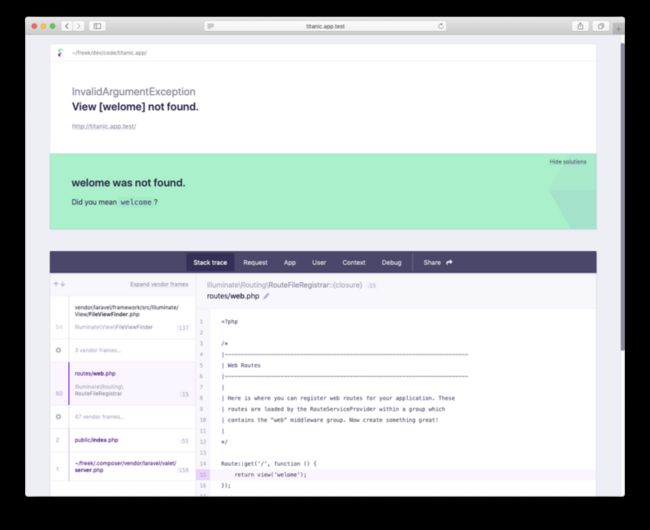This screenshot has width=650, height=530.
Task: Select previous frame with up arrow
Action: 56,284
